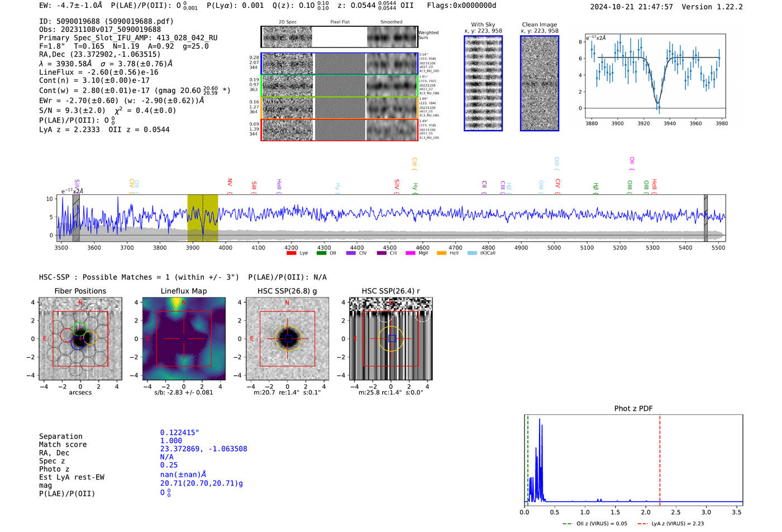The width and height of the screenshot is (782, 532).
Task: Click legend entry OII z (VIRUS) = 0.05
Action: pos(595,524)
